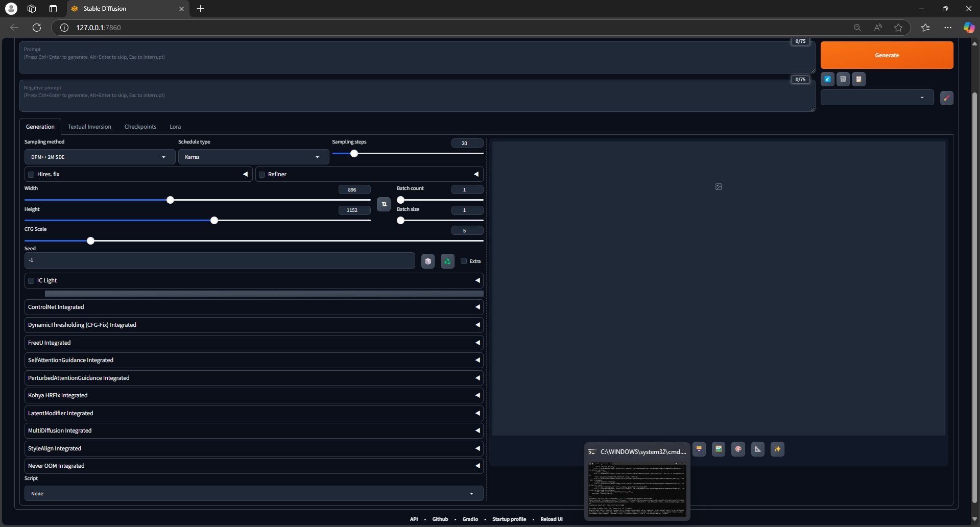This screenshot has height=527, width=980.
Task: Click the CFG Scale slider handle
Action: [x=90, y=241]
